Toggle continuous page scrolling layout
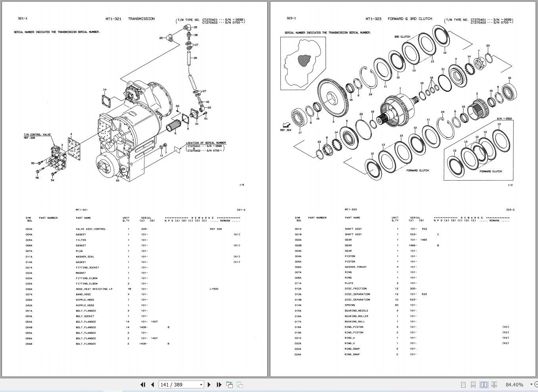 [473, 384]
